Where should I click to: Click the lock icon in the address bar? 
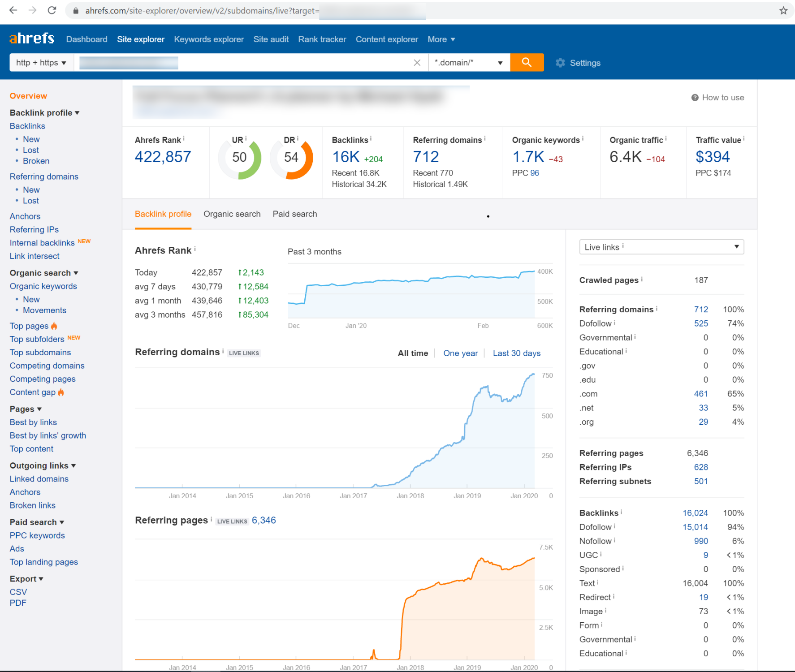coord(76,10)
